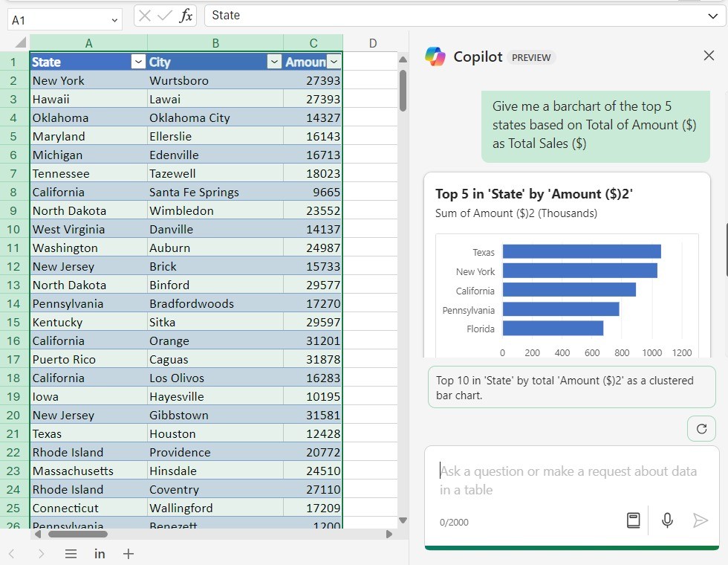Expand the formula bar

712,16
